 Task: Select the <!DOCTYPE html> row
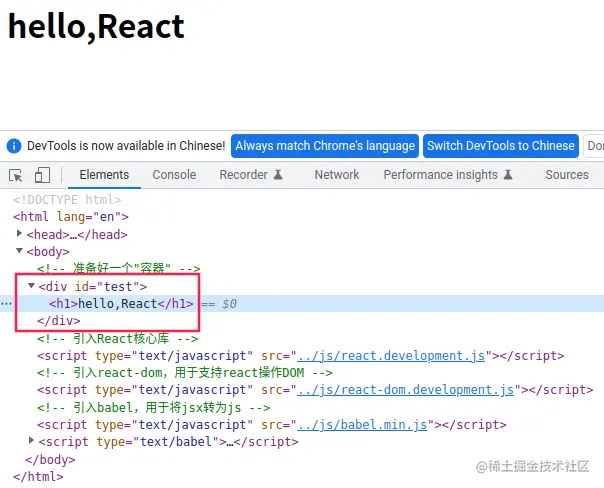coord(67,200)
